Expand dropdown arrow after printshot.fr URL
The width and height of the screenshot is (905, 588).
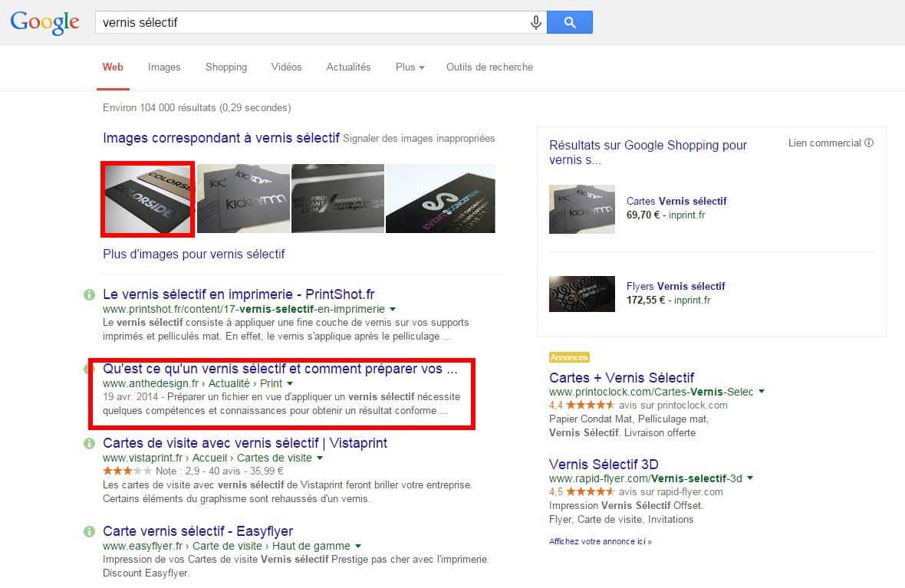[393, 309]
